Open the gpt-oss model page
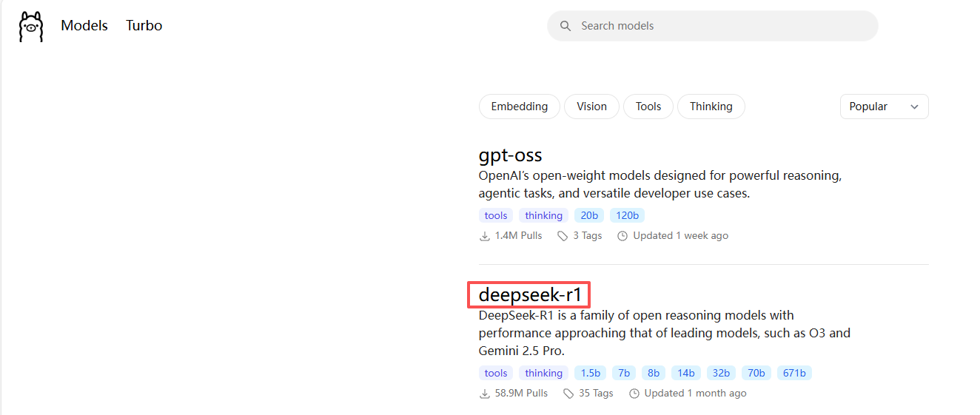 pos(511,155)
